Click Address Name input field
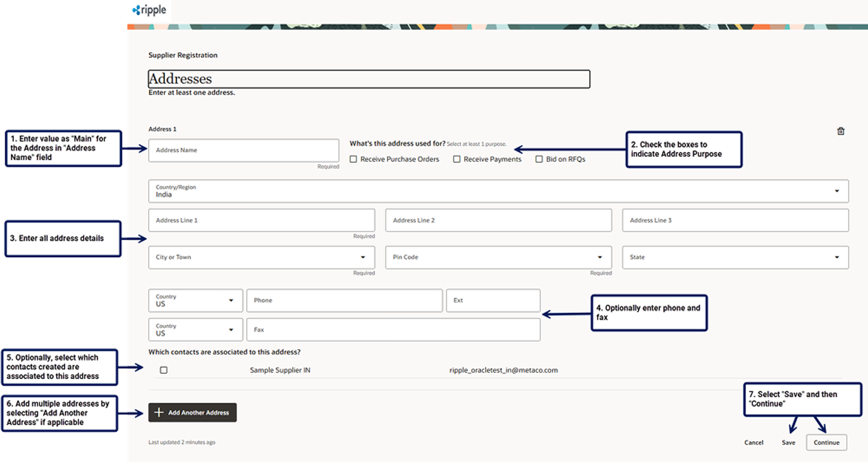Viewport: 868px width, 462px height. [244, 150]
